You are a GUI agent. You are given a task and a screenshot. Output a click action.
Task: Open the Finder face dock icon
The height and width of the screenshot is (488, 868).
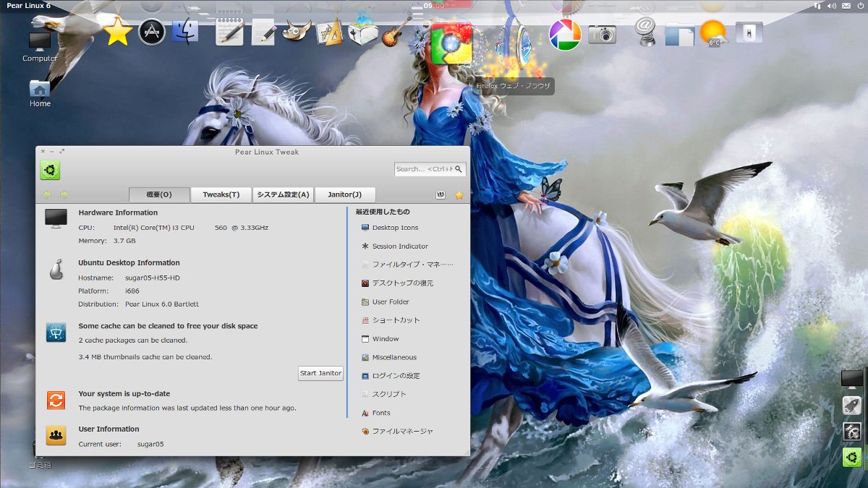(x=185, y=31)
